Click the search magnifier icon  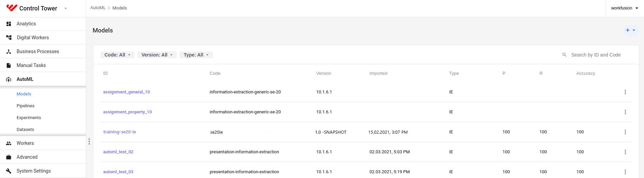565,55
